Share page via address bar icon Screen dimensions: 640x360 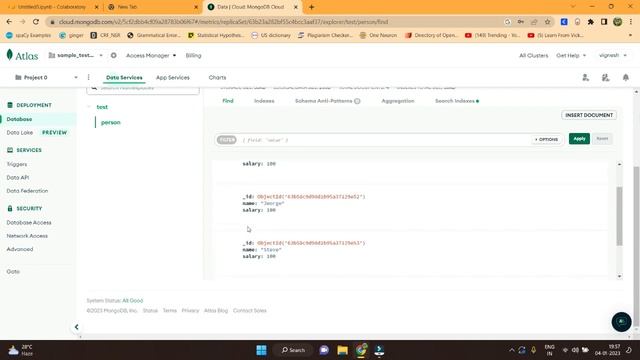coord(534,22)
